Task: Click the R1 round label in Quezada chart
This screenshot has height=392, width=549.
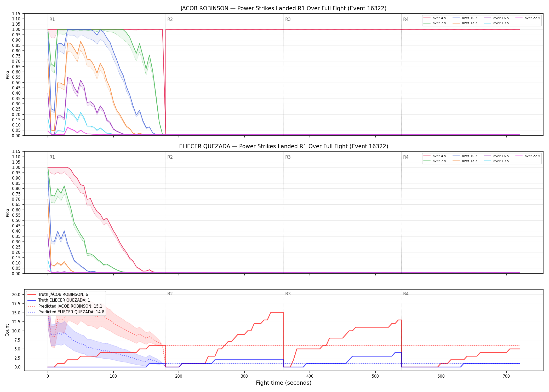Action: 52,157
